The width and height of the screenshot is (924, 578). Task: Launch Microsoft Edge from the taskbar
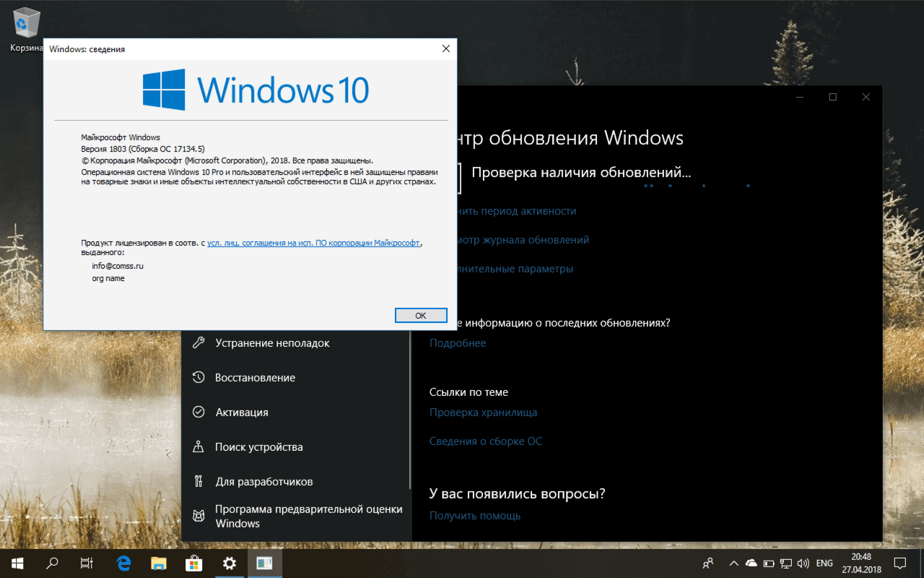(123, 563)
